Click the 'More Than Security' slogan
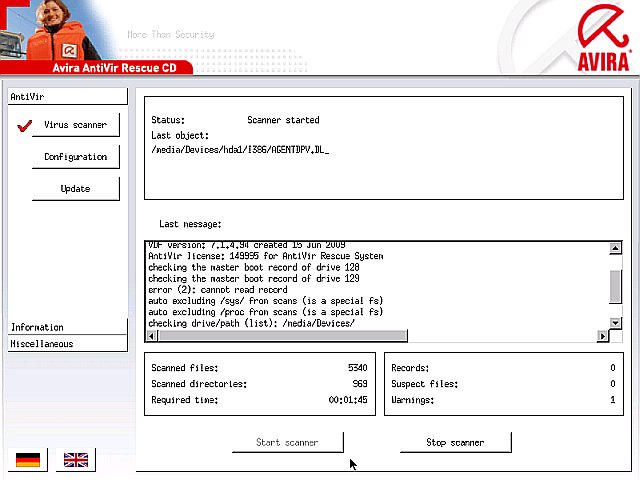640x480 pixels. 171,34
